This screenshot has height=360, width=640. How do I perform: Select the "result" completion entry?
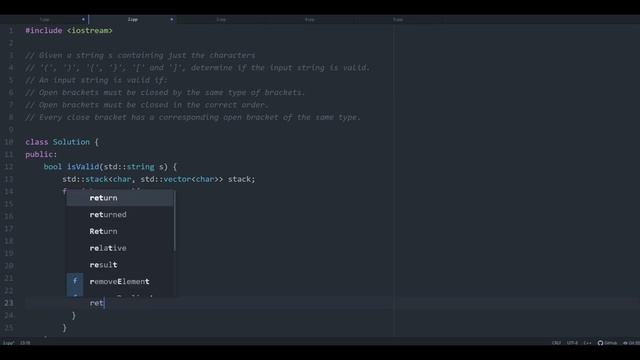(120, 265)
